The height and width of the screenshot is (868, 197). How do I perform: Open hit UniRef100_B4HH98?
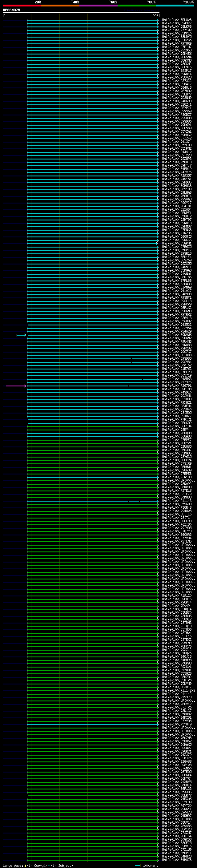pyautogui.click(x=177, y=660)
